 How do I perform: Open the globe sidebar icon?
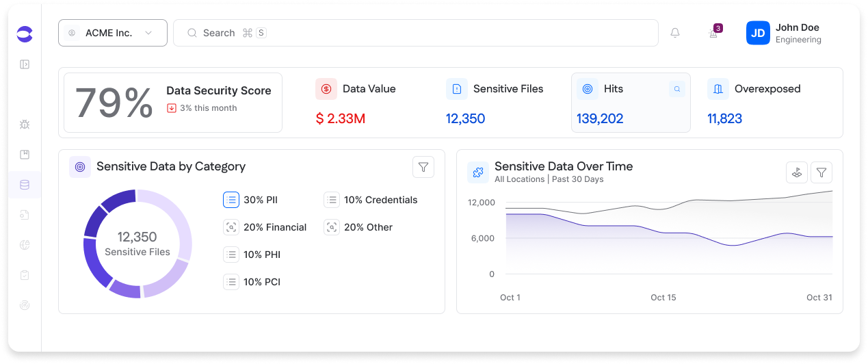pyautogui.click(x=25, y=245)
